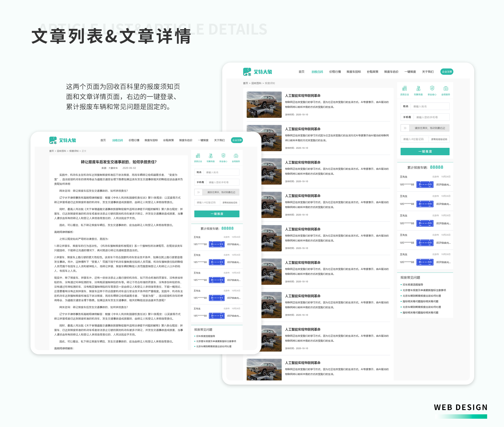Click 资质企业 icon in right mockup sidebar
This screenshot has height=427, width=504.
[404, 89]
